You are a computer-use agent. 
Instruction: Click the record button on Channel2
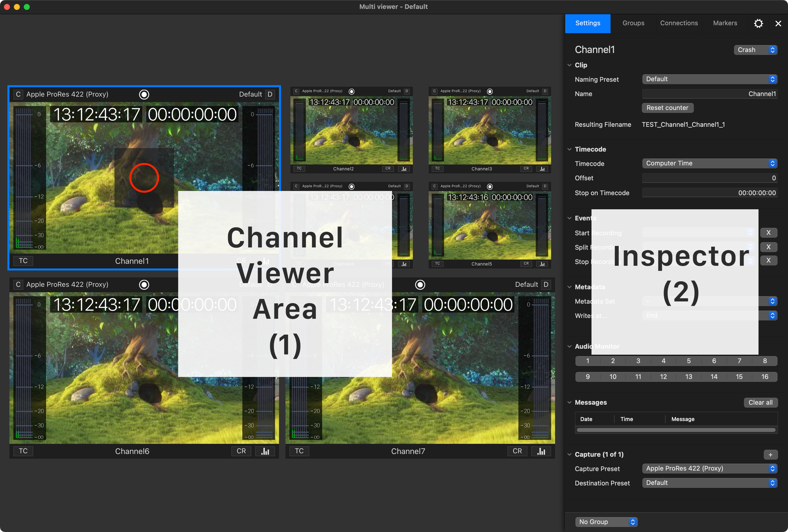click(352, 91)
